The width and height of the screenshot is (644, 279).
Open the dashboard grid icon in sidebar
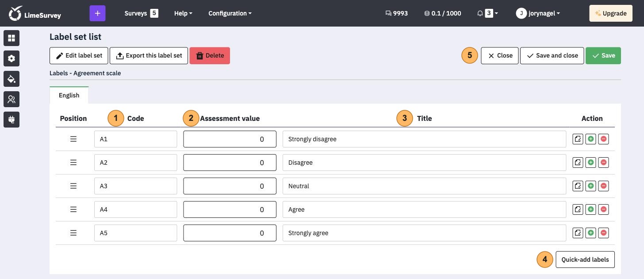[11, 38]
